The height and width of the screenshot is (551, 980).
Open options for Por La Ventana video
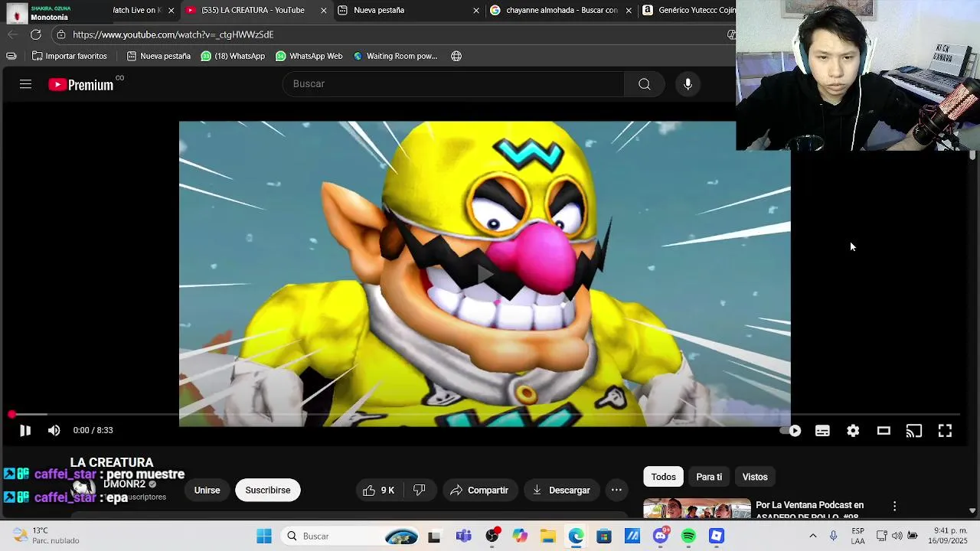click(894, 507)
